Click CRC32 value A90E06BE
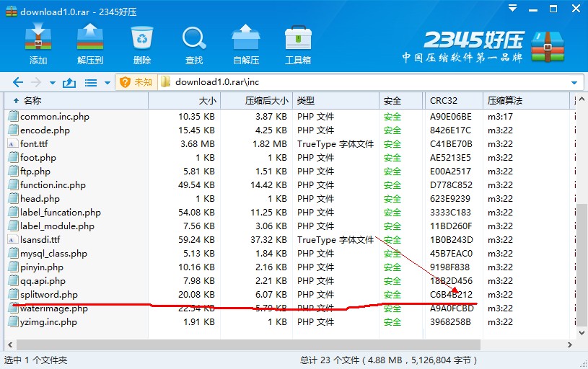The width and height of the screenshot is (588, 369). pyautogui.click(x=451, y=117)
